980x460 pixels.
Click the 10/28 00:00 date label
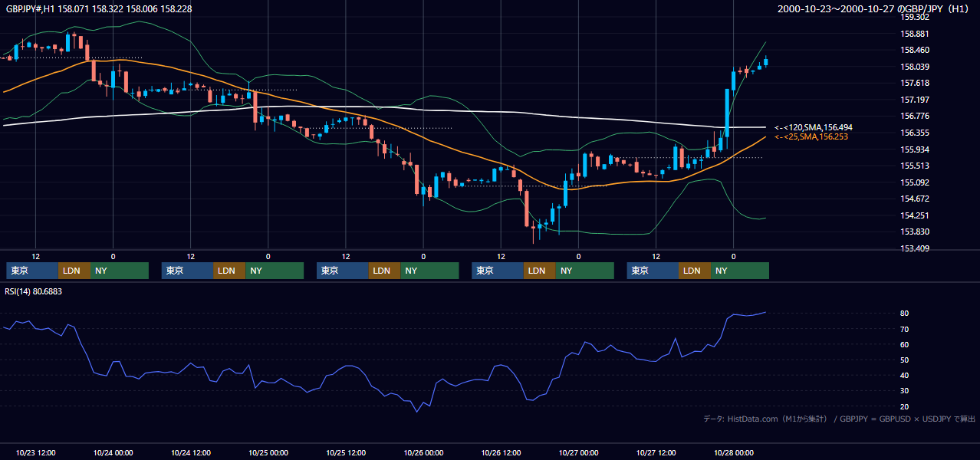(733, 452)
